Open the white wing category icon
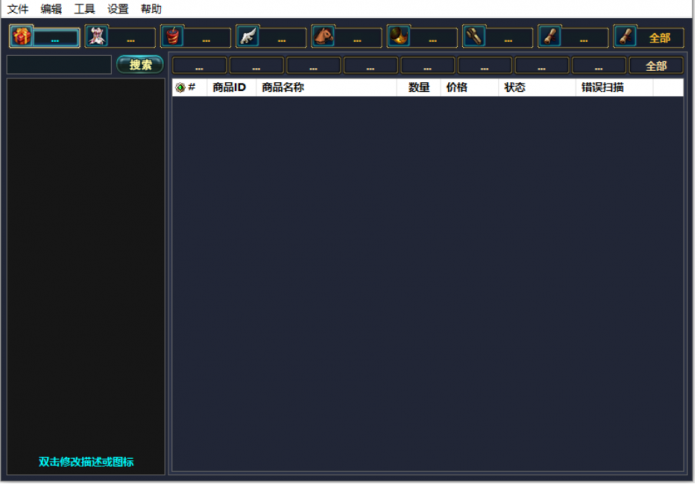This screenshot has width=700, height=484. pos(248,37)
